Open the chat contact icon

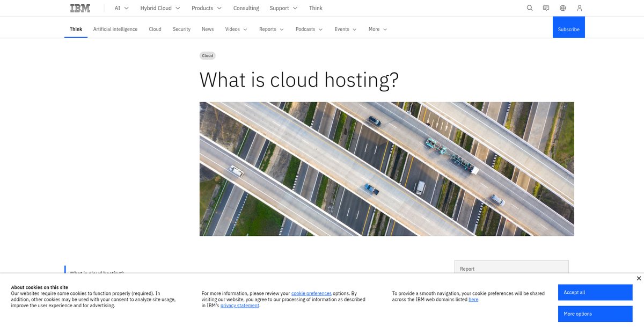546,8
